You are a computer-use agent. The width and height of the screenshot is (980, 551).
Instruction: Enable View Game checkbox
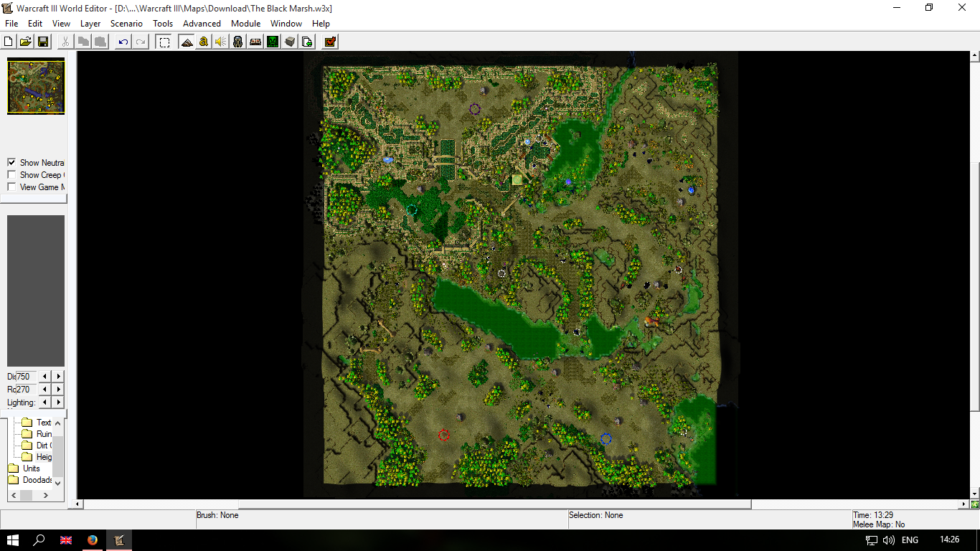coord(11,187)
